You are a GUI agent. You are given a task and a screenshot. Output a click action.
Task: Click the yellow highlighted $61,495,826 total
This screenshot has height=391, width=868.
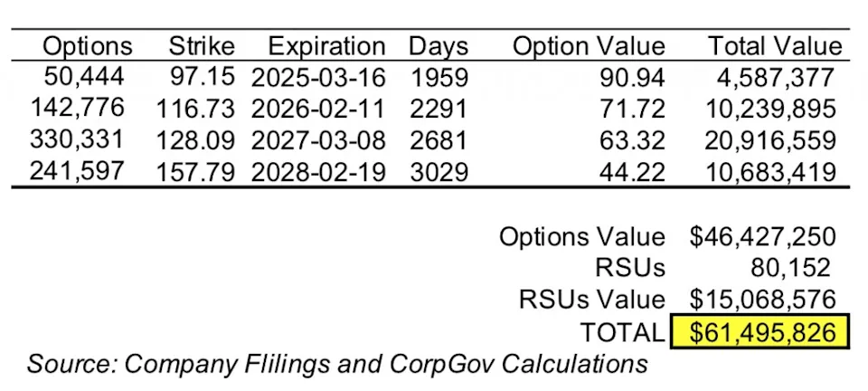[759, 332]
